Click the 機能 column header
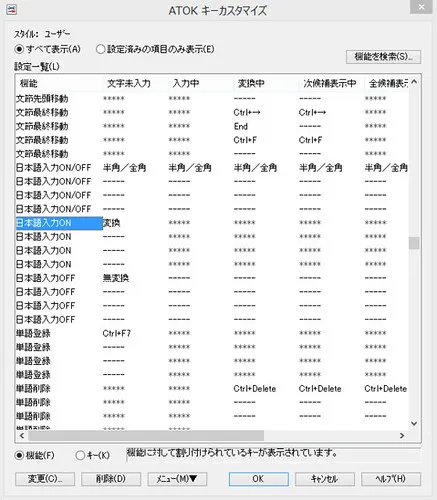 click(58, 83)
